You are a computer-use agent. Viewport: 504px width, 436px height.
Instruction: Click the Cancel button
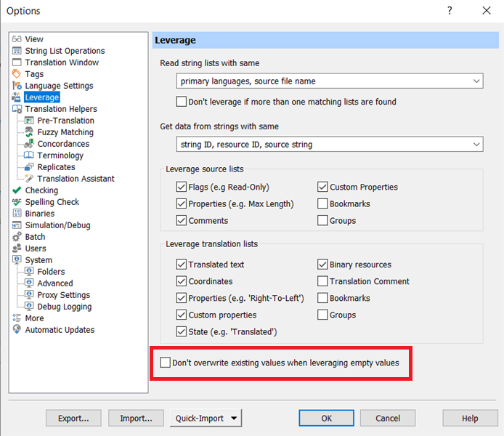(x=388, y=419)
